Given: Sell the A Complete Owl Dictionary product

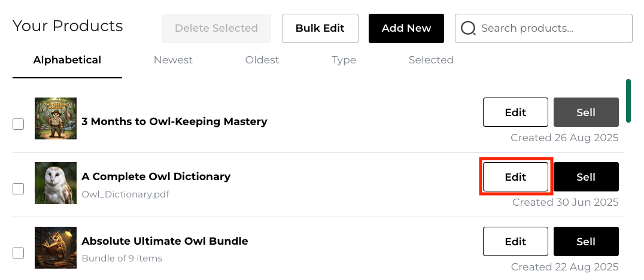Looking at the screenshot, I should (586, 176).
